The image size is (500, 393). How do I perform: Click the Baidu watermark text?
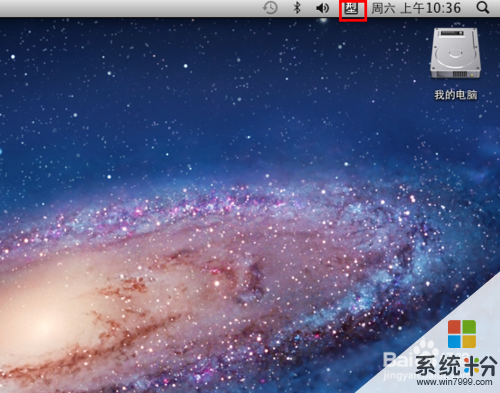[x=397, y=359]
